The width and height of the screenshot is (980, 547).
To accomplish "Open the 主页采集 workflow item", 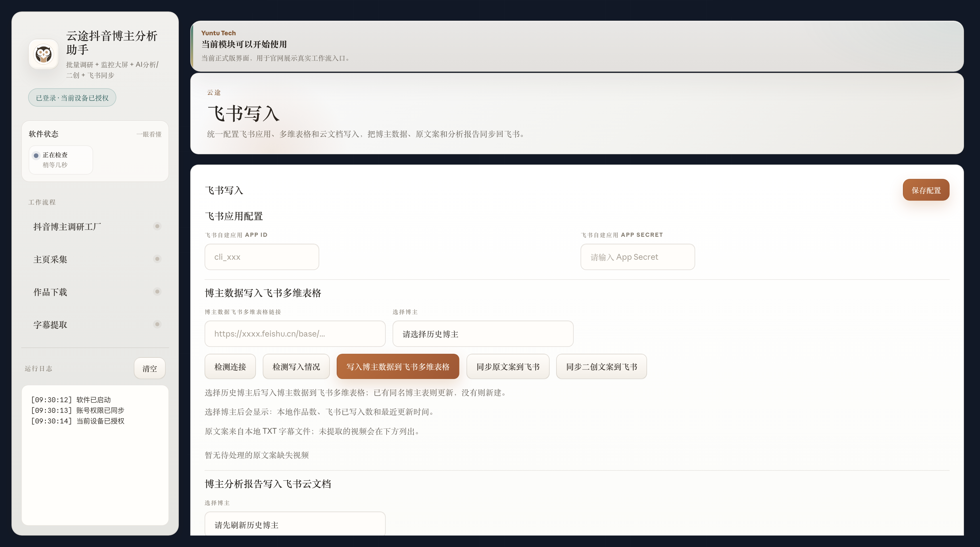I will pos(95,259).
